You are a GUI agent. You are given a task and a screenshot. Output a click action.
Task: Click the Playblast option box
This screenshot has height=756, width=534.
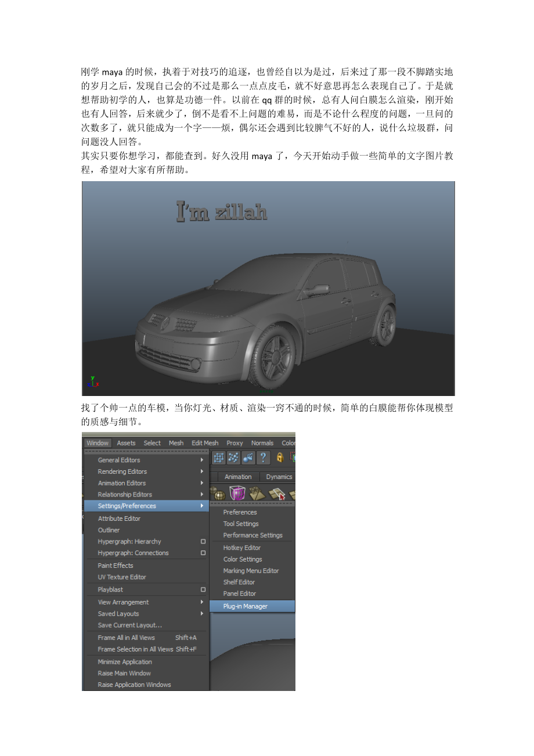click(x=203, y=590)
